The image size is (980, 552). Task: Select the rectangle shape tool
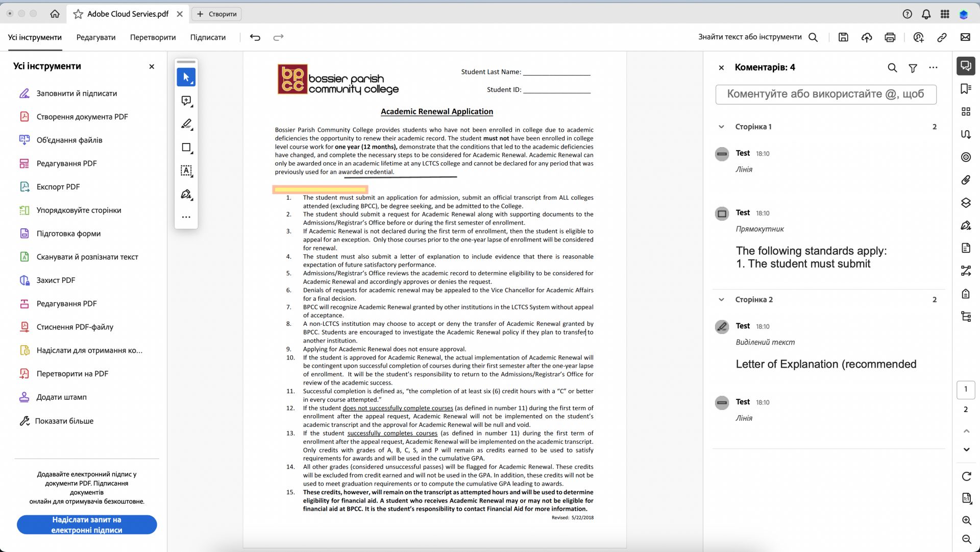click(x=186, y=148)
